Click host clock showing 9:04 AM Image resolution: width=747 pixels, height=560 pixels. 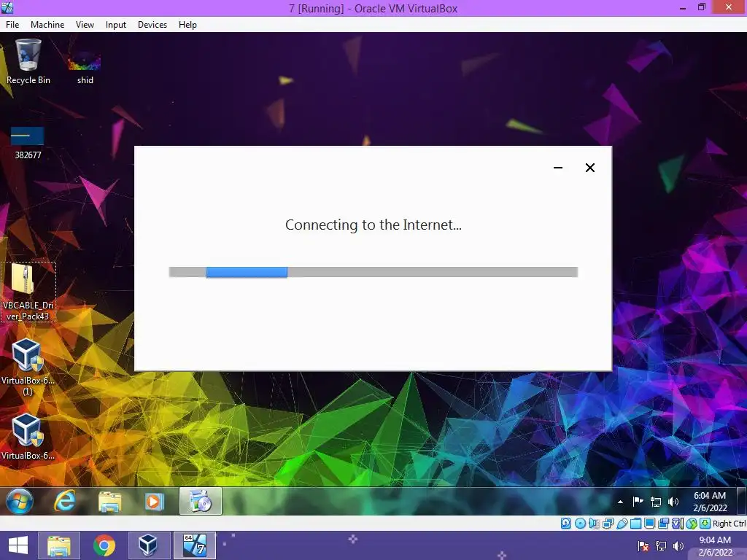[x=715, y=546]
